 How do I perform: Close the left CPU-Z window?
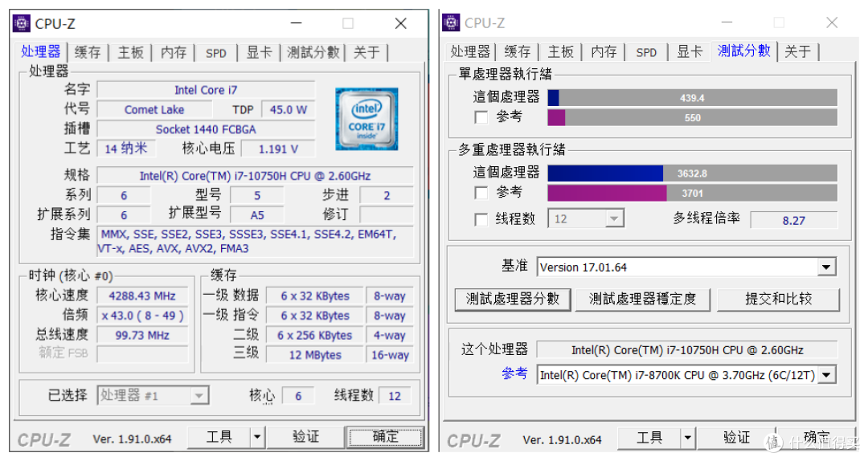click(x=401, y=23)
